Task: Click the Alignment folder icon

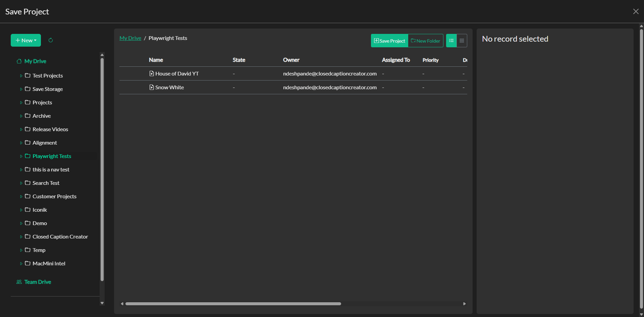Action: pos(28,143)
